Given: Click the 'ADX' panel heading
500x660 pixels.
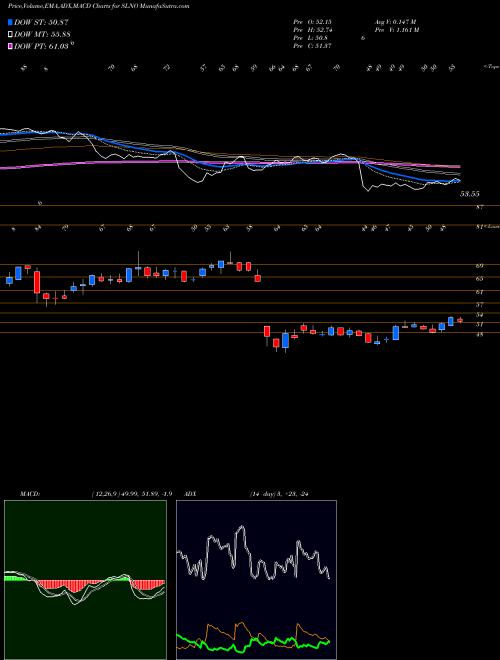Looking at the screenshot, I should point(190,494).
